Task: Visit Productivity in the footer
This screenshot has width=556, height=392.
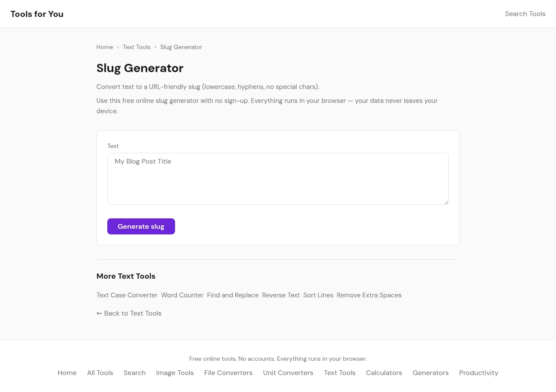Action: tap(478, 373)
